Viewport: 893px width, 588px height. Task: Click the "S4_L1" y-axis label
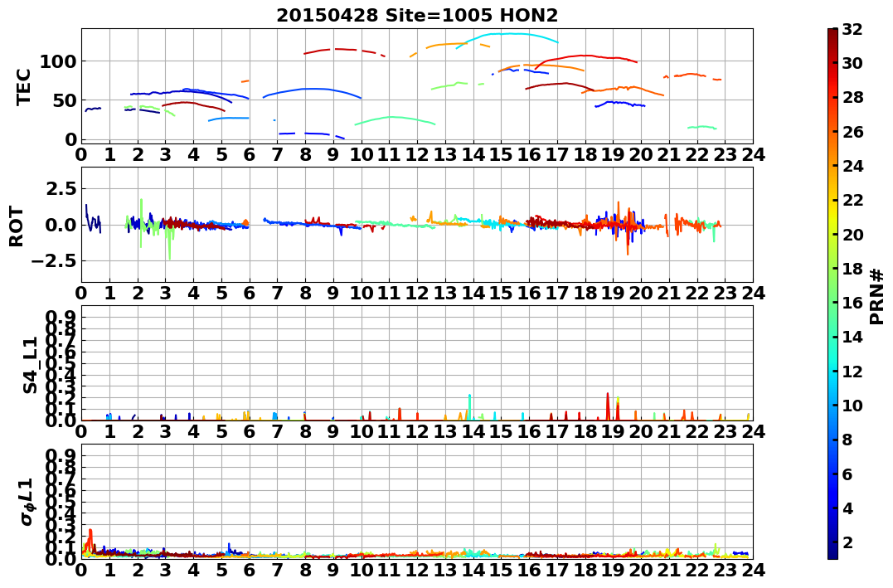tap(30, 365)
